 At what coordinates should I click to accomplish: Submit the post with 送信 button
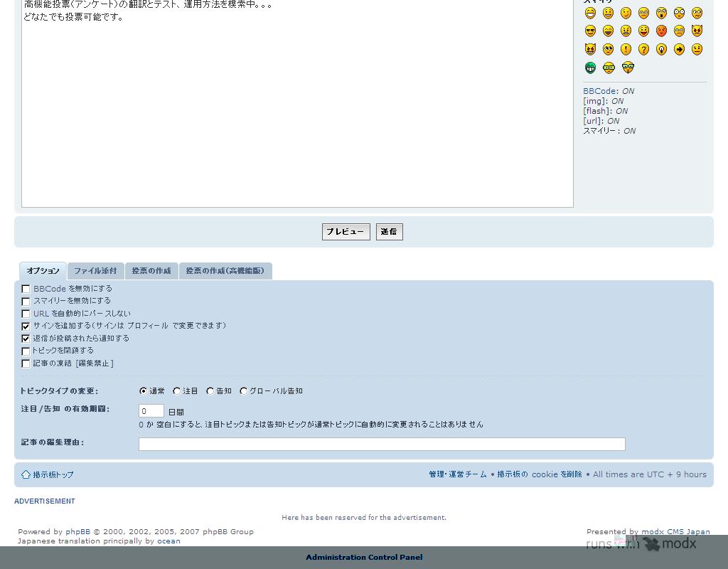(x=389, y=232)
